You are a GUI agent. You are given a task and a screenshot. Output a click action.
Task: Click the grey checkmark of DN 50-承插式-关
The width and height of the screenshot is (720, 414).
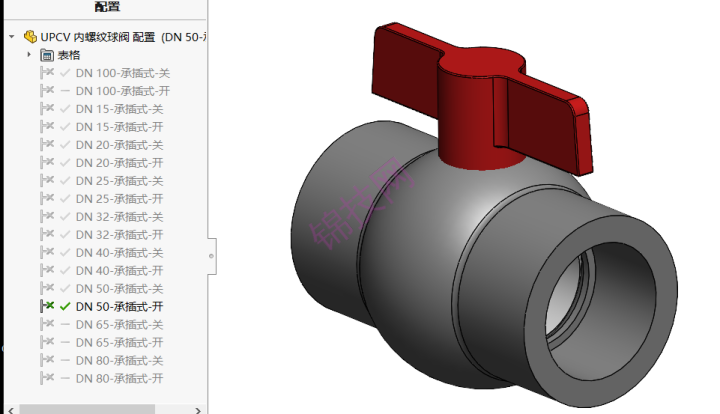click(65, 289)
